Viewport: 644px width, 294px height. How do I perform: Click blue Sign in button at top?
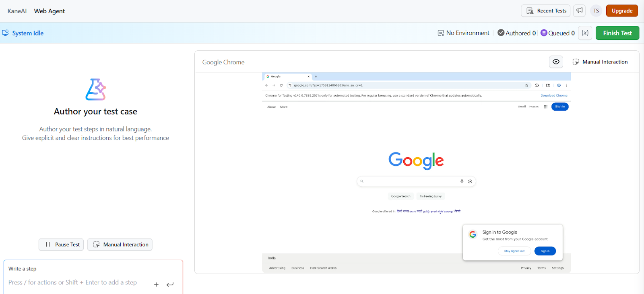point(560,107)
